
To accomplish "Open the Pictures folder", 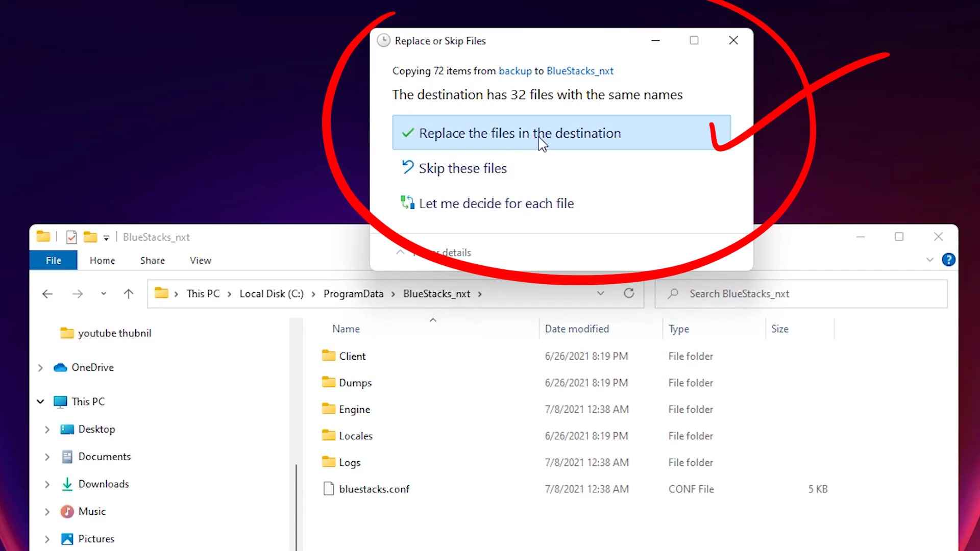I will (95, 538).
